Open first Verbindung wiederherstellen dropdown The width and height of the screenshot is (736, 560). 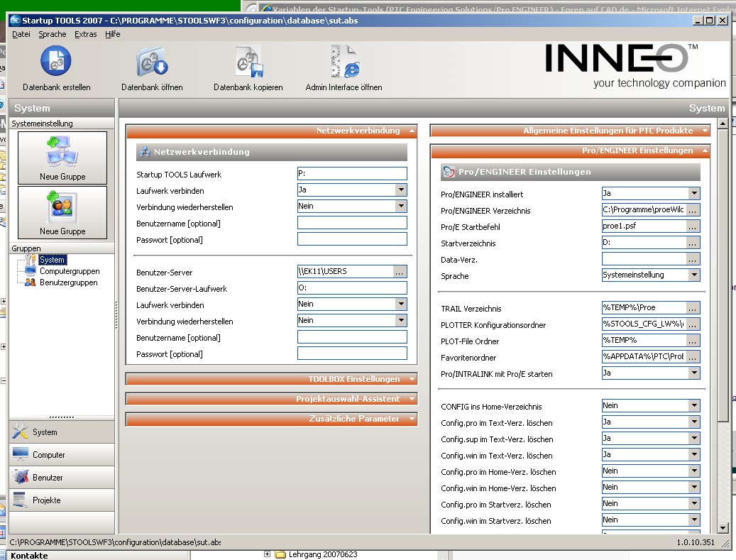point(400,206)
